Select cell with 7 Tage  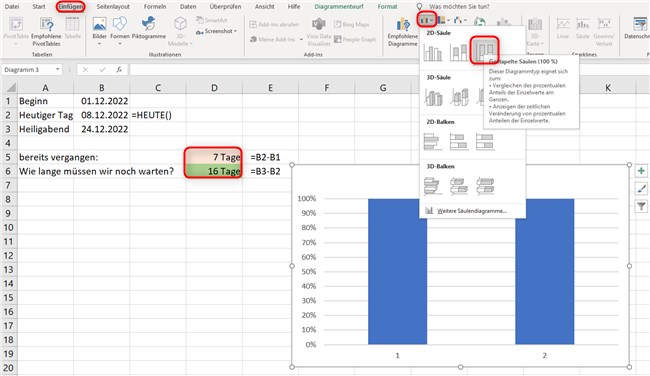(214, 157)
